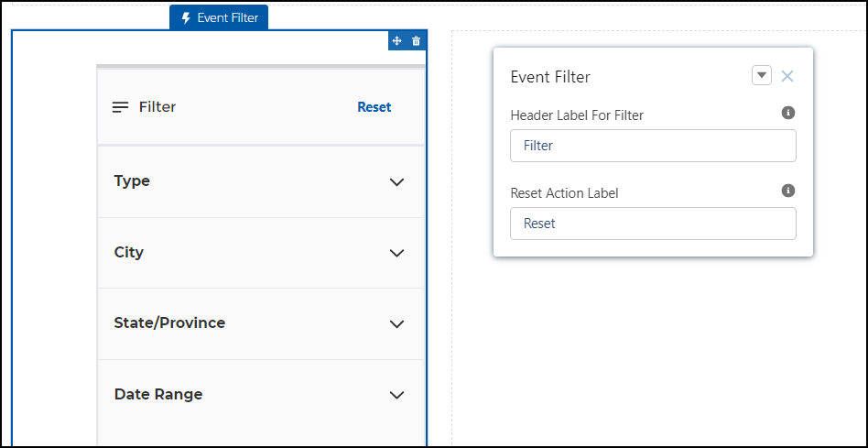
Task: Expand the Type filter chevron
Action: tap(396, 182)
